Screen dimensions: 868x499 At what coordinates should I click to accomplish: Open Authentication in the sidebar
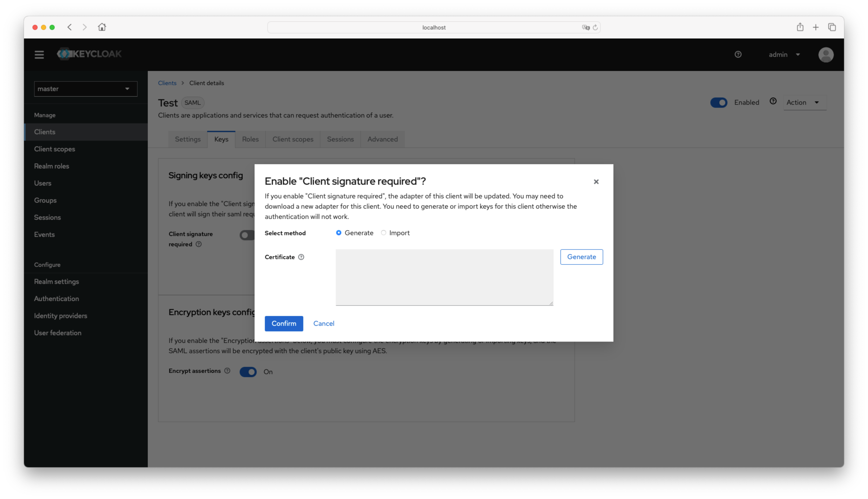coord(86,299)
